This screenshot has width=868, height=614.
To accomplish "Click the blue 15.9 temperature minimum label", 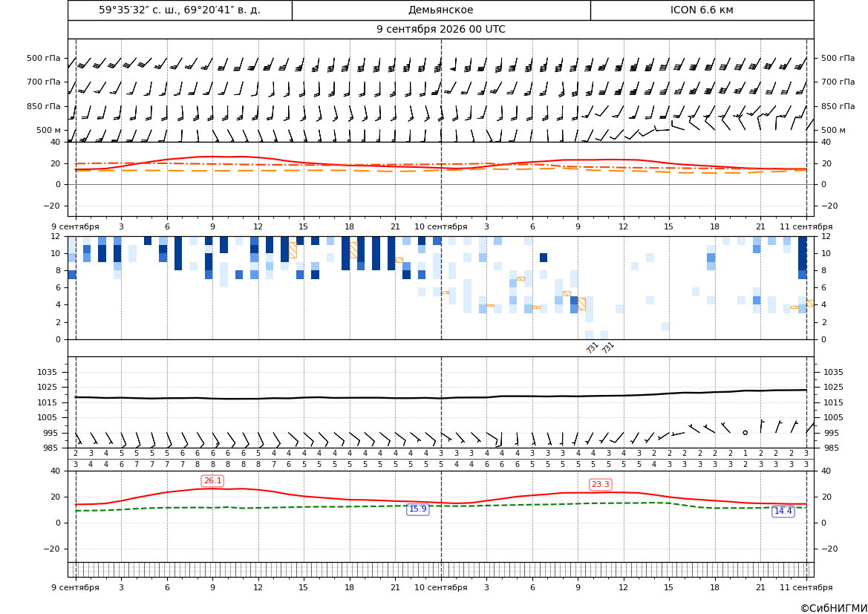I will coord(417,509).
